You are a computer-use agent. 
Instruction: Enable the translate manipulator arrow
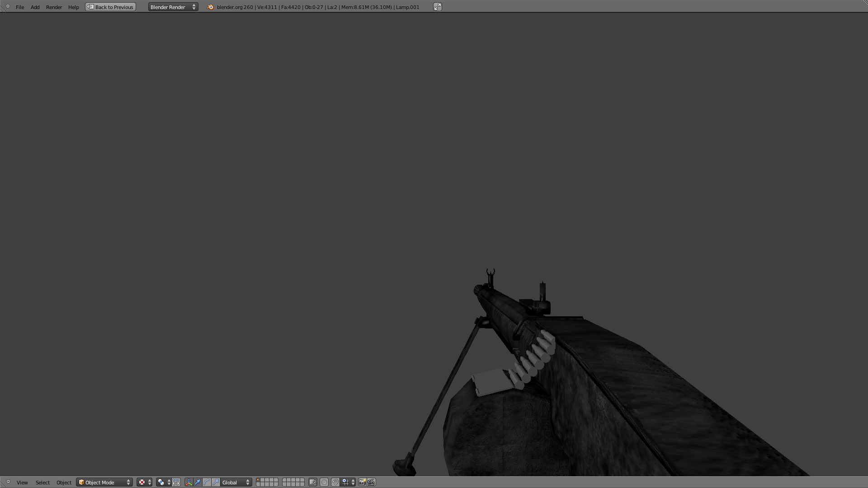[x=198, y=483]
